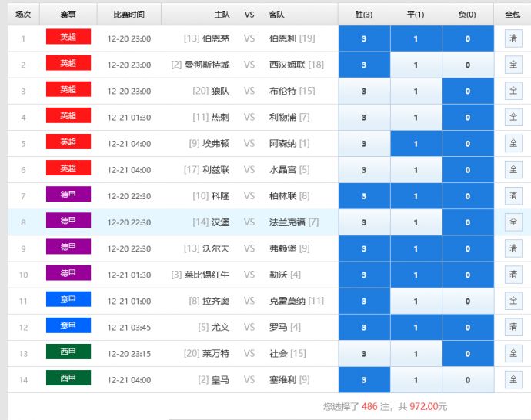Click 清 button for match 1 伯恩茅
531x420 pixels.
tap(513, 38)
